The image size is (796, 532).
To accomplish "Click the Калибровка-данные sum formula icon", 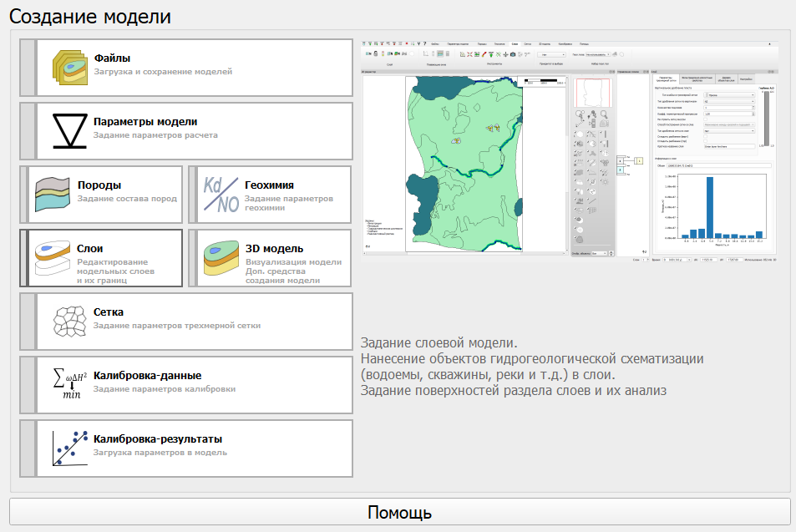I will click(69, 384).
